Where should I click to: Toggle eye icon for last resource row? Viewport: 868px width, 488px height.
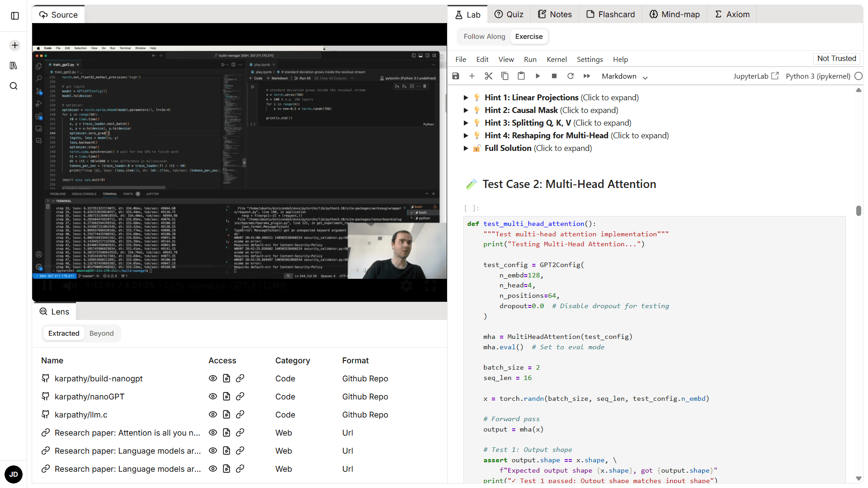[213, 469]
